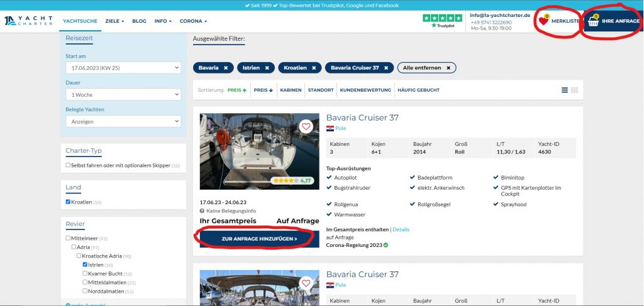Image resolution: width=644 pixels, height=306 pixels.
Task: Open the Start am date dropdown
Action: tap(123, 67)
